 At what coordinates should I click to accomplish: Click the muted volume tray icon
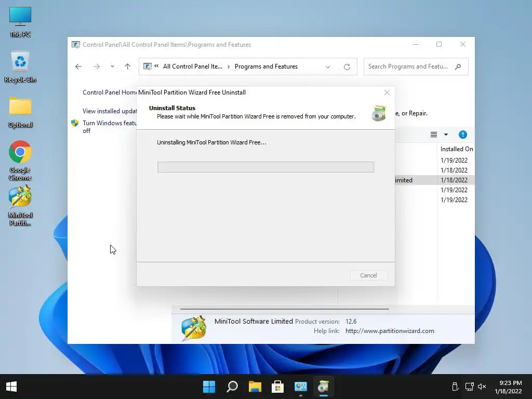click(x=482, y=387)
